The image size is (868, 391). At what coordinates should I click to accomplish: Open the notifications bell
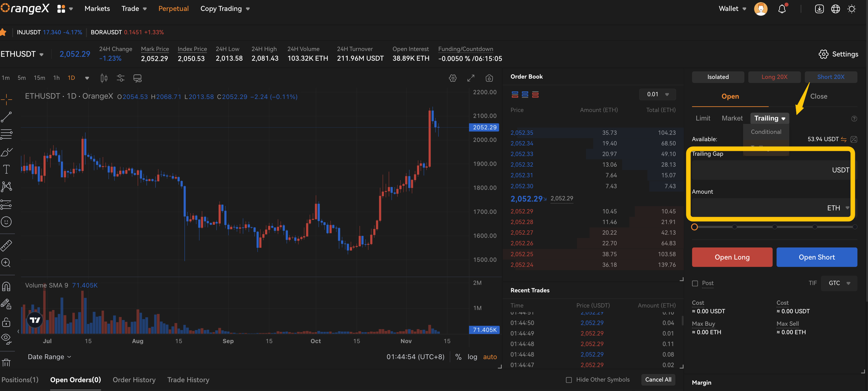tap(782, 9)
